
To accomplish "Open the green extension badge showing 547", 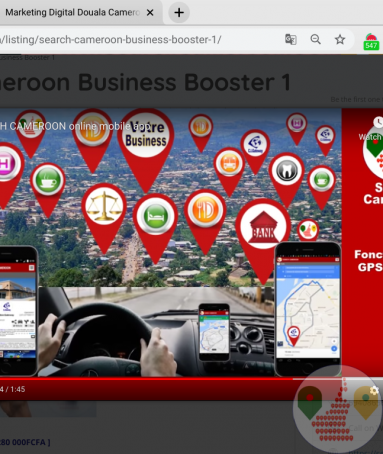I will point(371,42).
